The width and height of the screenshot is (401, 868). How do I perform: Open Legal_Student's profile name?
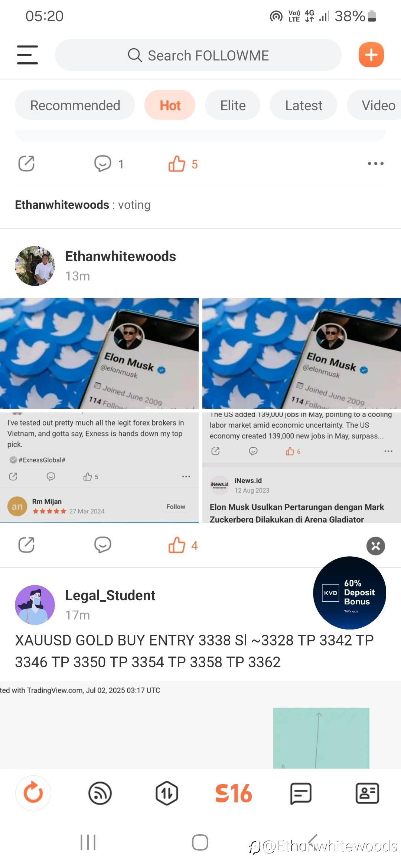pyautogui.click(x=110, y=595)
